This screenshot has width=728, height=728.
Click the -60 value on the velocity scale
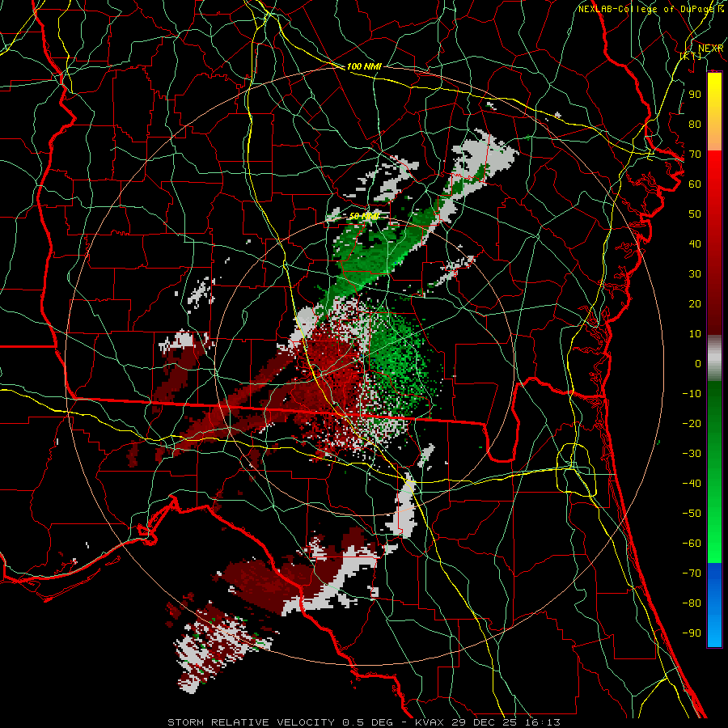click(692, 544)
